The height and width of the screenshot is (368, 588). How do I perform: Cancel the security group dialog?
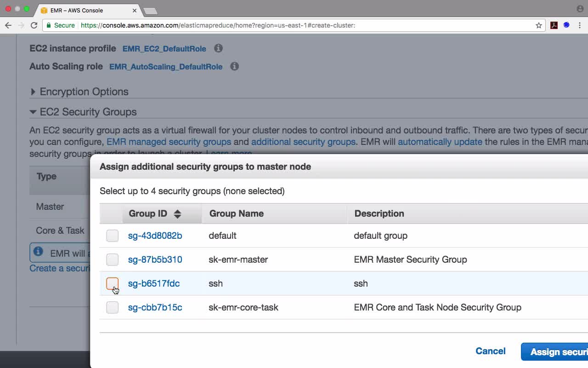490,351
